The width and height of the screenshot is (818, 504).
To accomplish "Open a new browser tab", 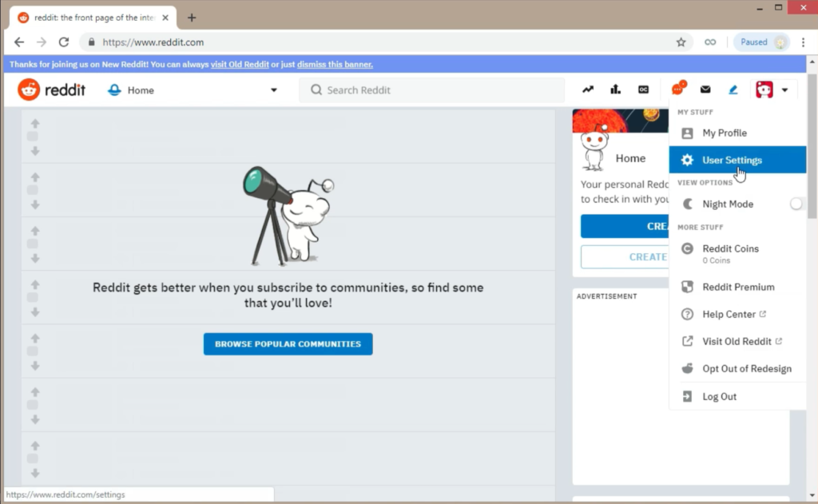I will (192, 18).
